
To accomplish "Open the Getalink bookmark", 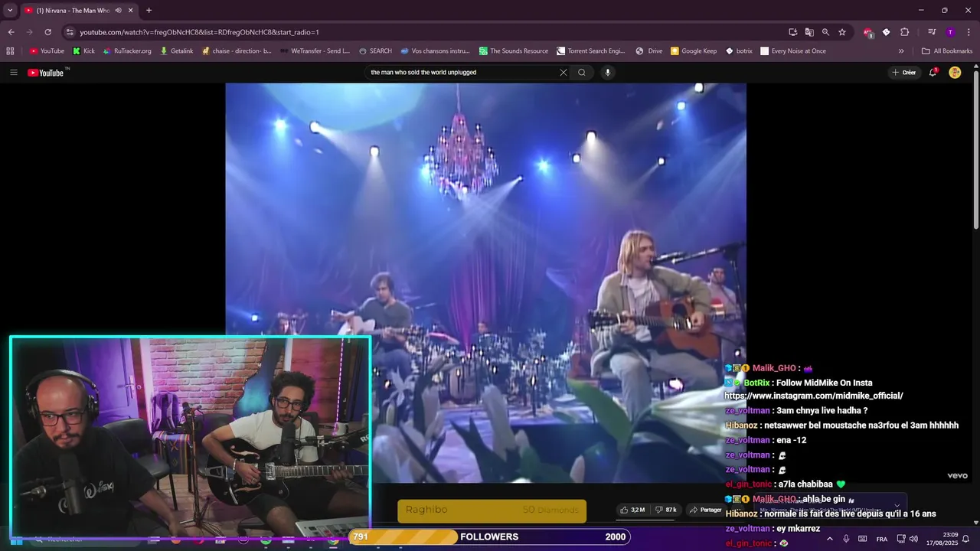I will point(176,51).
